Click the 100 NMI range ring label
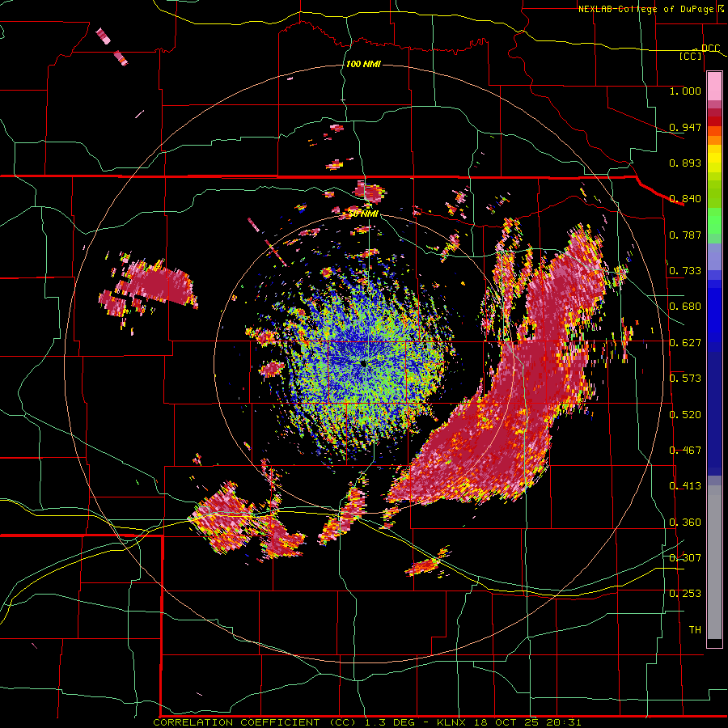 [363, 64]
